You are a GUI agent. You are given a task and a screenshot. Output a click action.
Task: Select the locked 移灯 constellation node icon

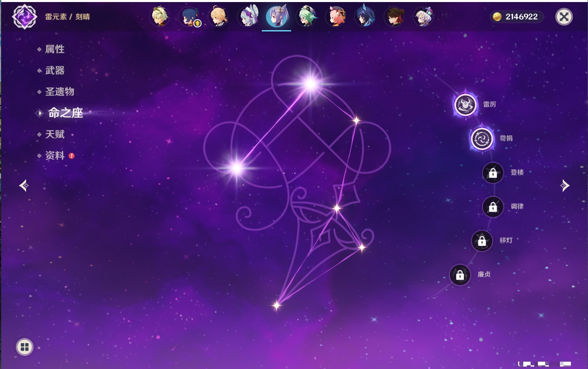tap(482, 241)
